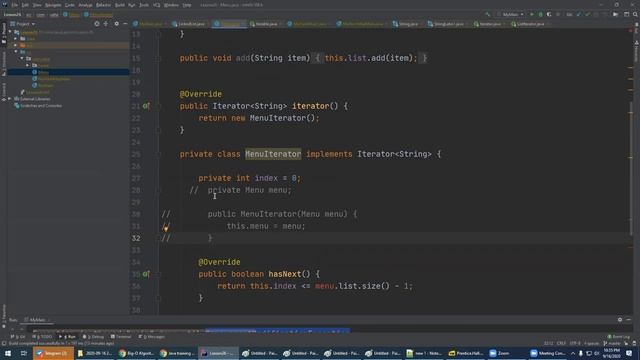Click the Task View icon on taskbar
This screenshot has height=360, width=640.
click(24, 353)
